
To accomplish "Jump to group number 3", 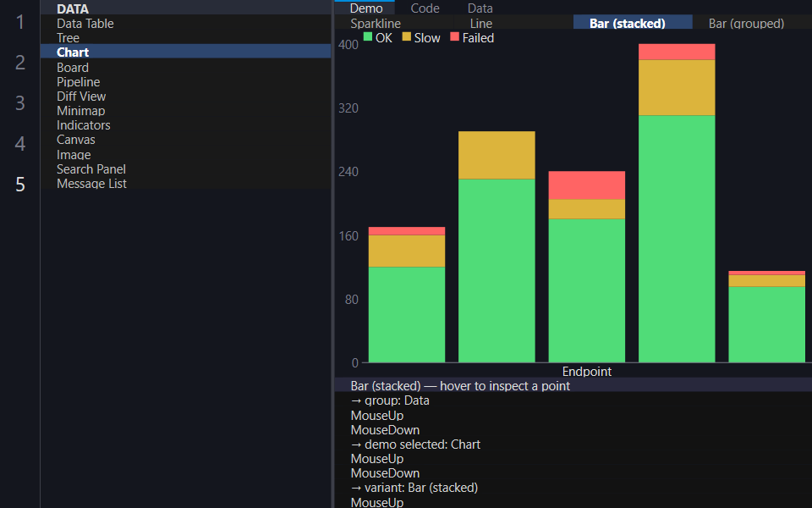I will (x=19, y=102).
